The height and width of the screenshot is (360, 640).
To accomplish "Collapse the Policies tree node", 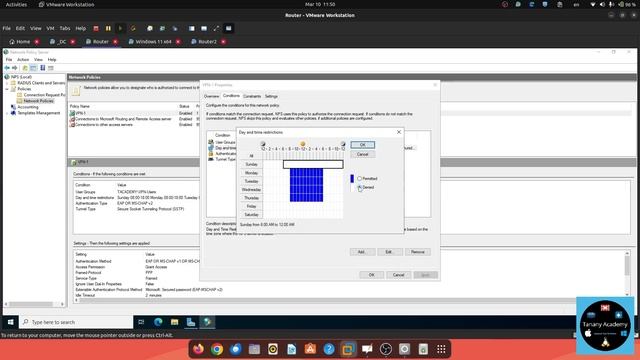I will click(7, 89).
